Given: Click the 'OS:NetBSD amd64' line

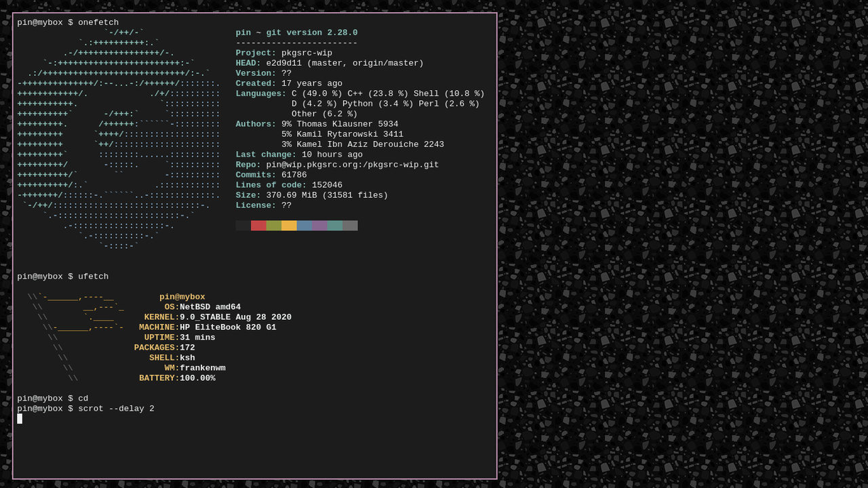Looking at the screenshot, I should (x=203, y=307).
